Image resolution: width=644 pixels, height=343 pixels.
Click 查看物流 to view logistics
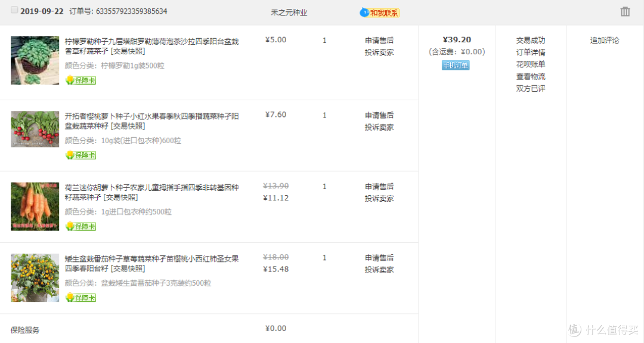(531, 76)
